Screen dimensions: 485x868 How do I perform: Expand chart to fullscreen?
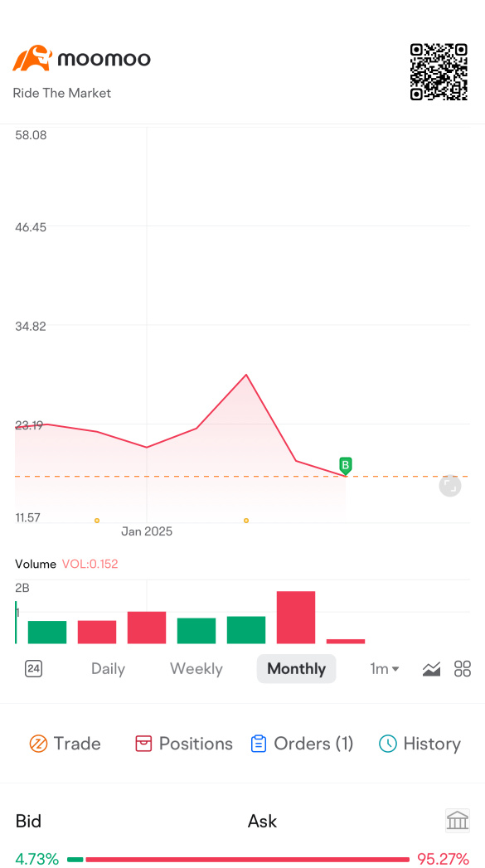click(450, 486)
